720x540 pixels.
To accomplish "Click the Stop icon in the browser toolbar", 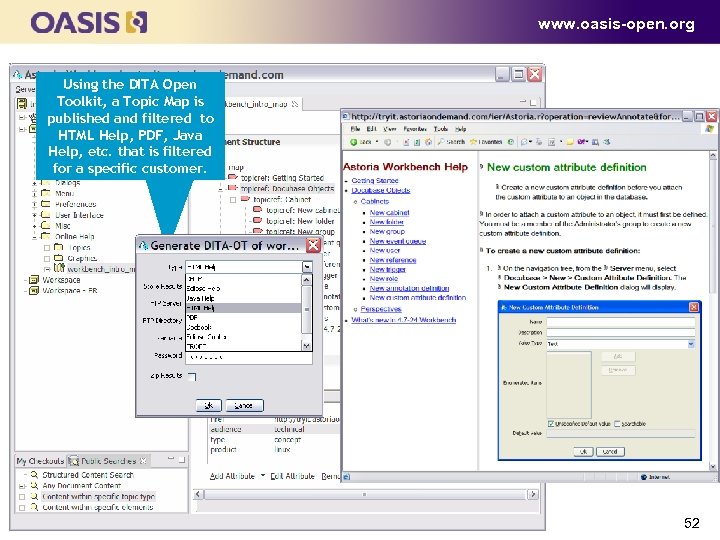I will [x=406, y=142].
